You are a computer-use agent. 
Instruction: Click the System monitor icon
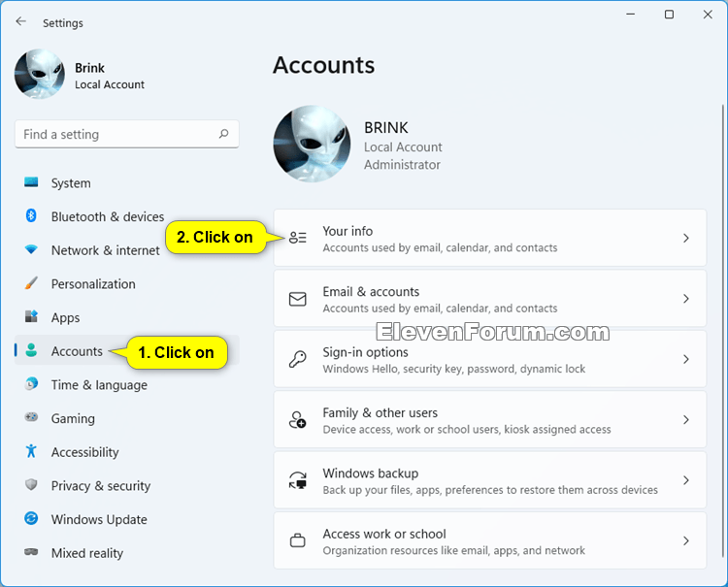click(31, 182)
